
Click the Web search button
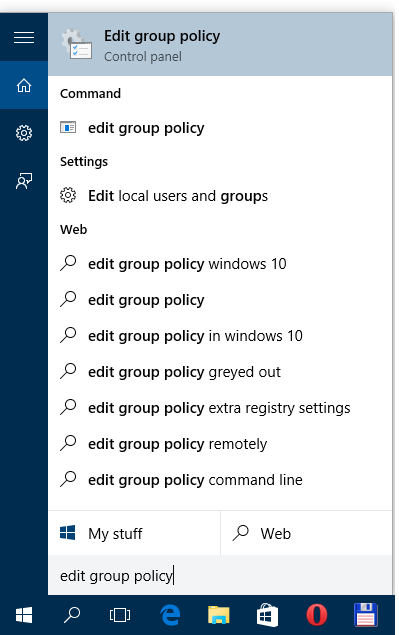[x=307, y=533]
